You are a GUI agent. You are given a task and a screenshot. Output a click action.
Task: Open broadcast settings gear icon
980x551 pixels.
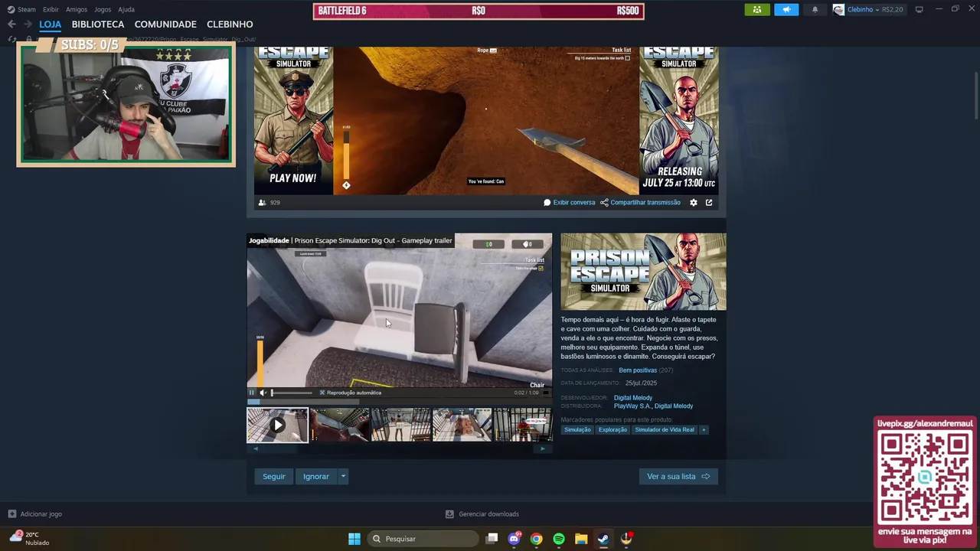(694, 203)
